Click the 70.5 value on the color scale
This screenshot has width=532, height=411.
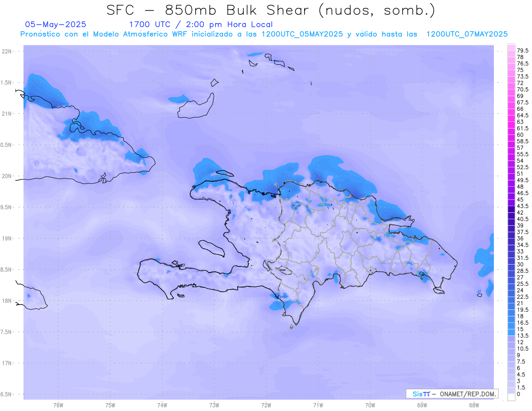[x=523, y=90]
